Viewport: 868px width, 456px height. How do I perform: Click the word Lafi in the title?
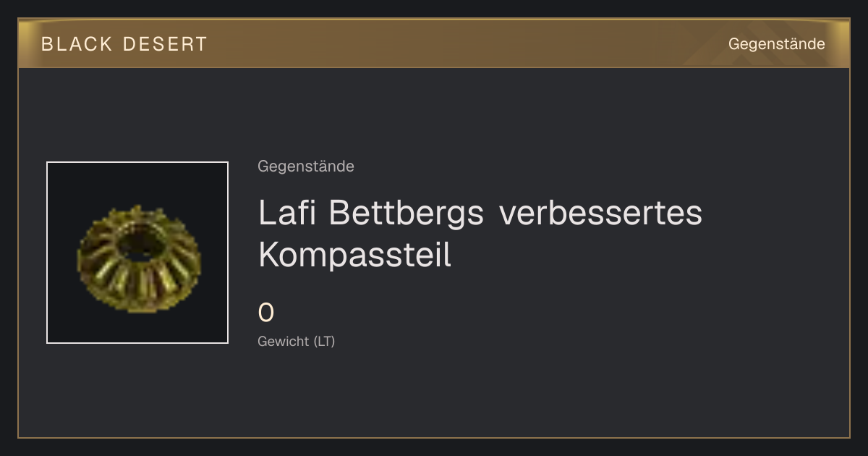click(x=287, y=213)
